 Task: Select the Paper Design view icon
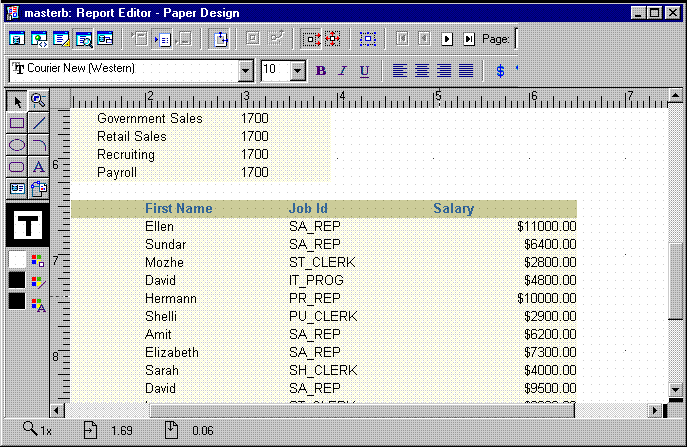[x=83, y=39]
